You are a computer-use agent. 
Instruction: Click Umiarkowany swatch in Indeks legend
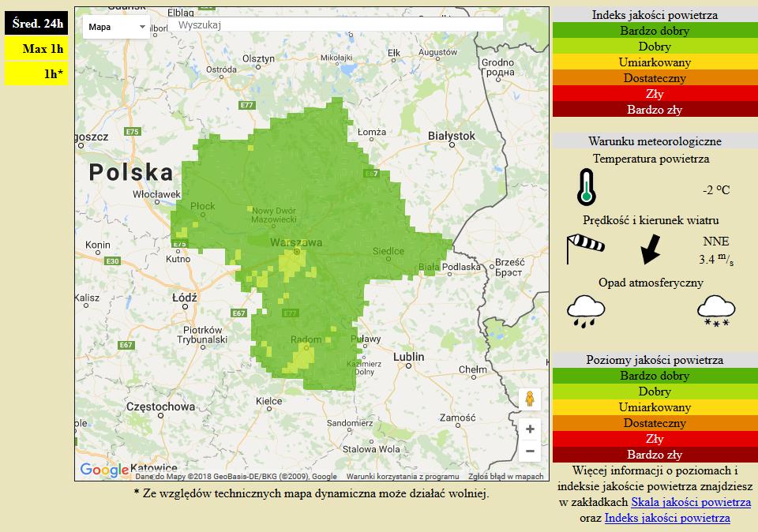pyautogui.click(x=655, y=62)
